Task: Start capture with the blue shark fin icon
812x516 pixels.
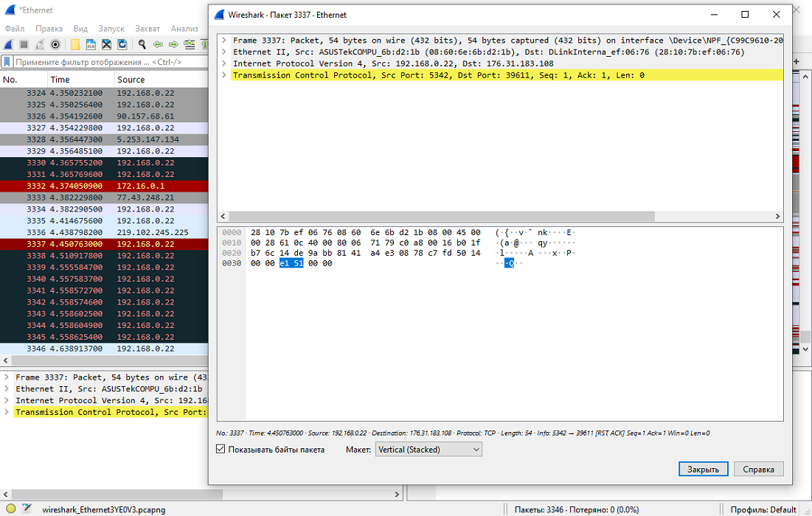Action: (9, 44)
